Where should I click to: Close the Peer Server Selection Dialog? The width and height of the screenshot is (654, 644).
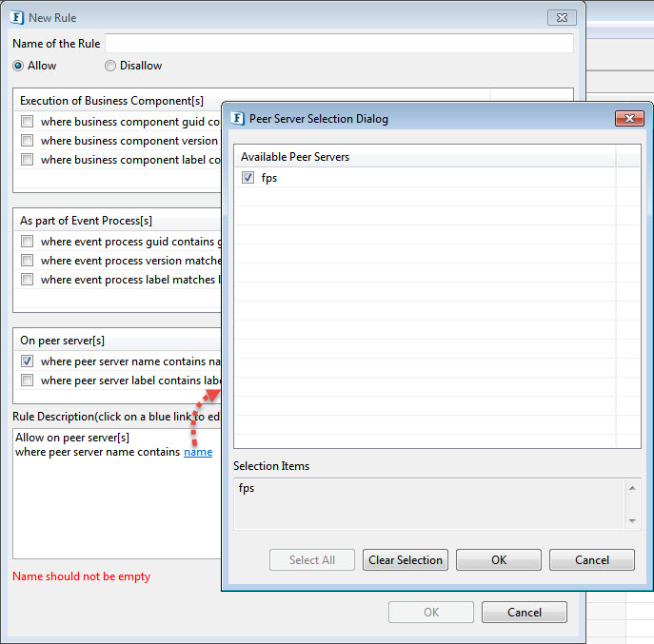point(629,119)
